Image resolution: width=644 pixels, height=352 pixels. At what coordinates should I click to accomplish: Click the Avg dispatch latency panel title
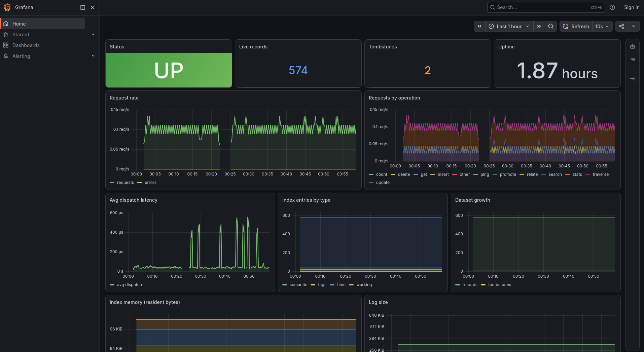[134, 200]
